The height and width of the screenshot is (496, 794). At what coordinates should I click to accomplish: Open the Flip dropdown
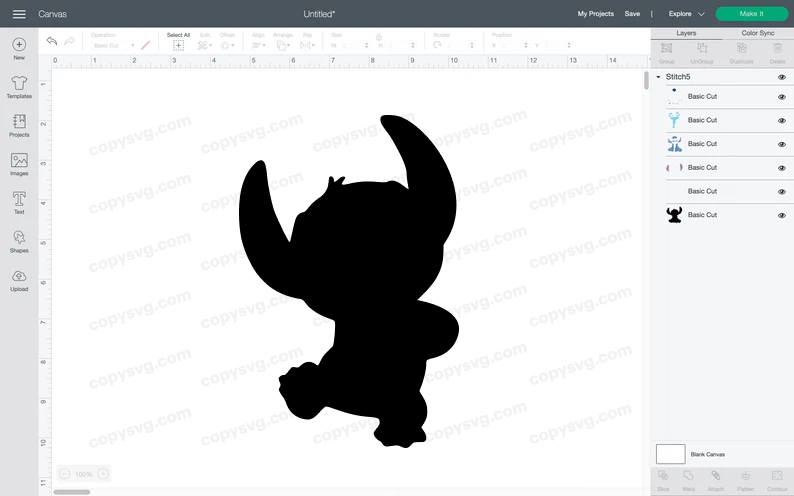307,46
